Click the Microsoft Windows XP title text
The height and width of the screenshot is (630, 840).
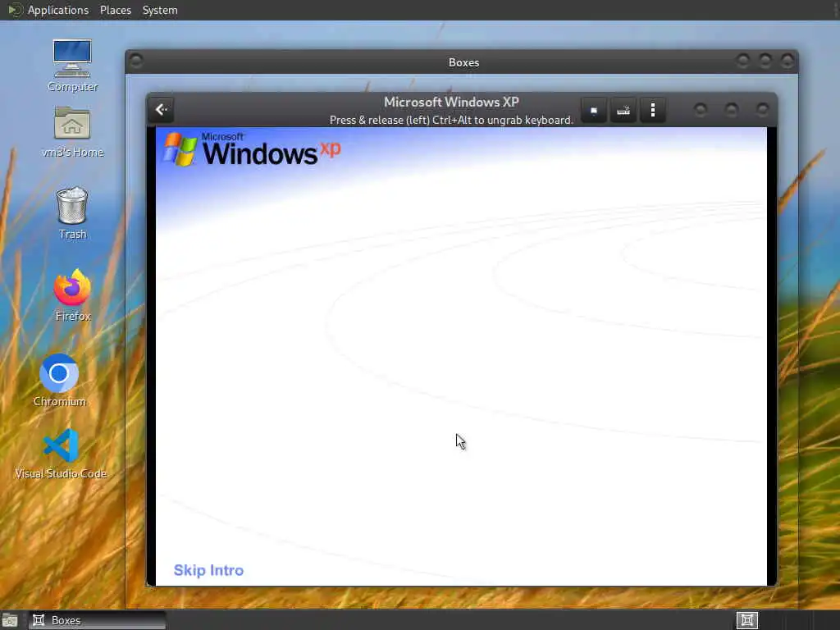[451, 102]
